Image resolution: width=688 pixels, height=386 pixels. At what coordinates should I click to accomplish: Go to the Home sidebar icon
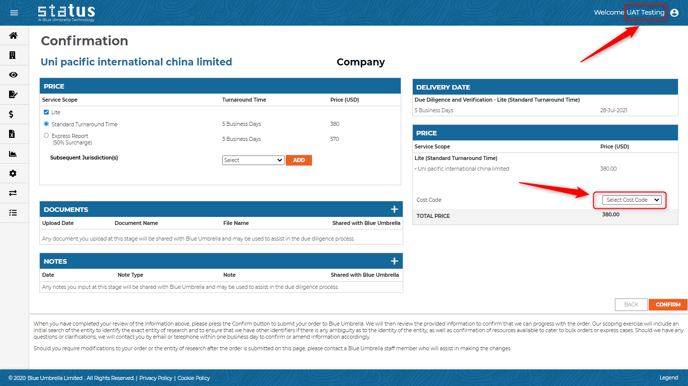pos(13,36)
